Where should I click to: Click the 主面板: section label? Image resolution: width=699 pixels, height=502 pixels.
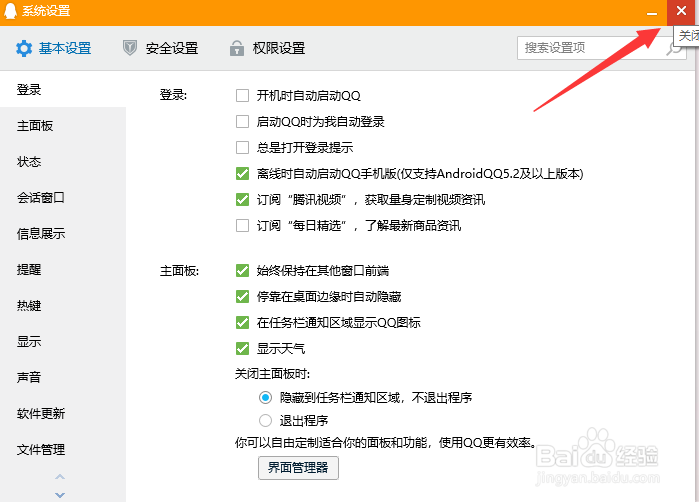tap(179, 271)
